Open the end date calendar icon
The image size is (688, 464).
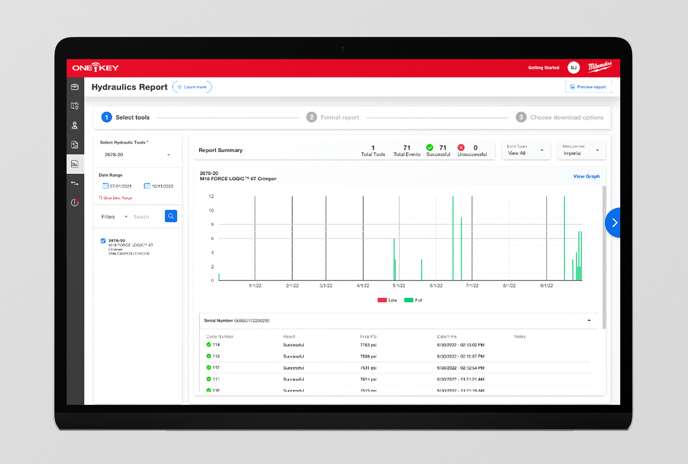(147, 186)
